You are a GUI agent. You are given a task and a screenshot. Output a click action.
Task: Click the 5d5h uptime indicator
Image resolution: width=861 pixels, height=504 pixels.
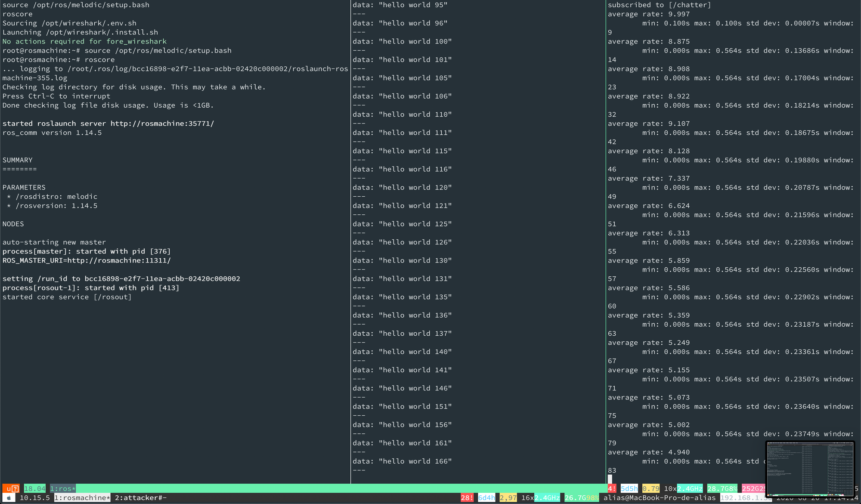click(629, 489)
